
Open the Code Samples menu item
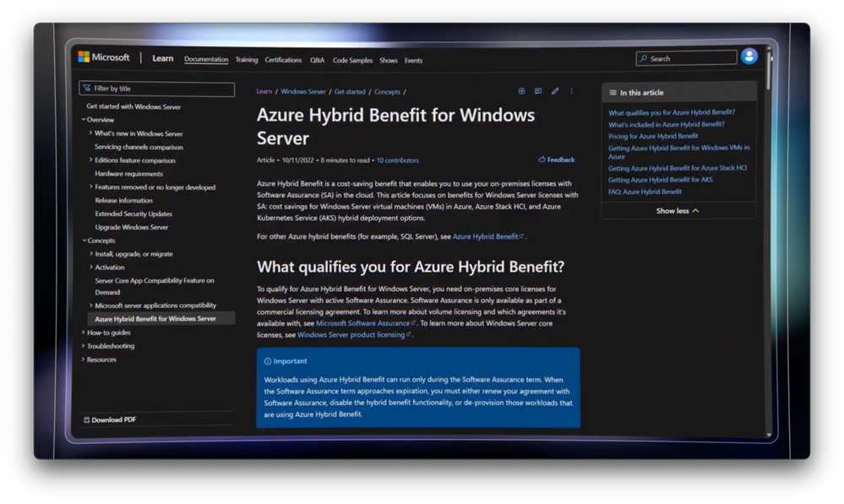pos(352,60)
